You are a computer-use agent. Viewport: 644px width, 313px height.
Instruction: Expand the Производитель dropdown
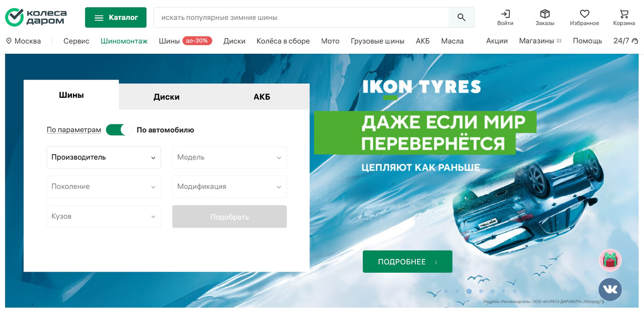coord(104,157)
